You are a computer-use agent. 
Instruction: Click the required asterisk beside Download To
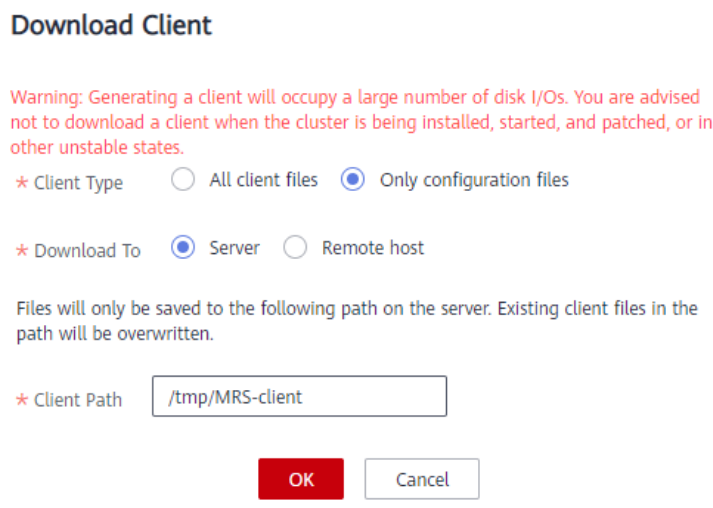point(22,251)
